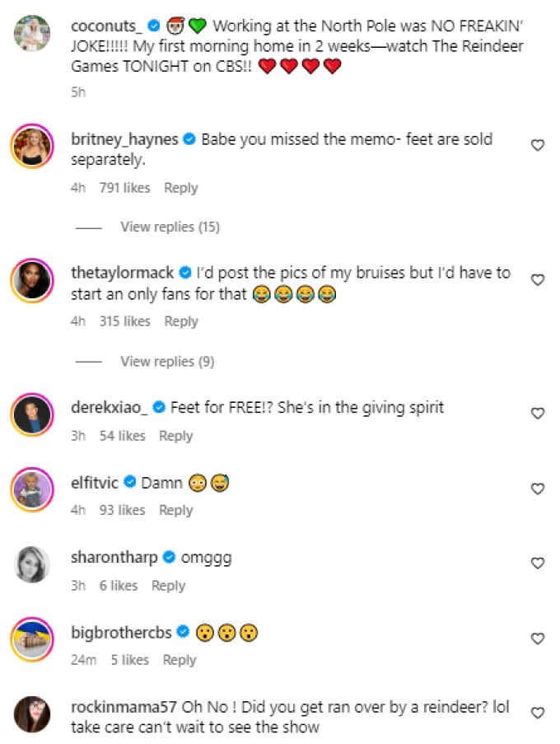This screenshot has height=744, width=560.
Task: Tap the heart on derekxiao_'s comment
Action: [537, 414]
